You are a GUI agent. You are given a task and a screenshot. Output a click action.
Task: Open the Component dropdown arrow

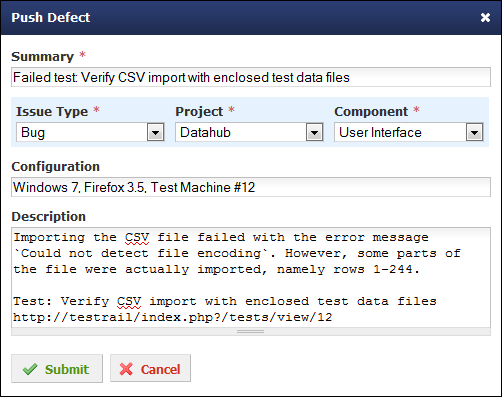[474, 132]
